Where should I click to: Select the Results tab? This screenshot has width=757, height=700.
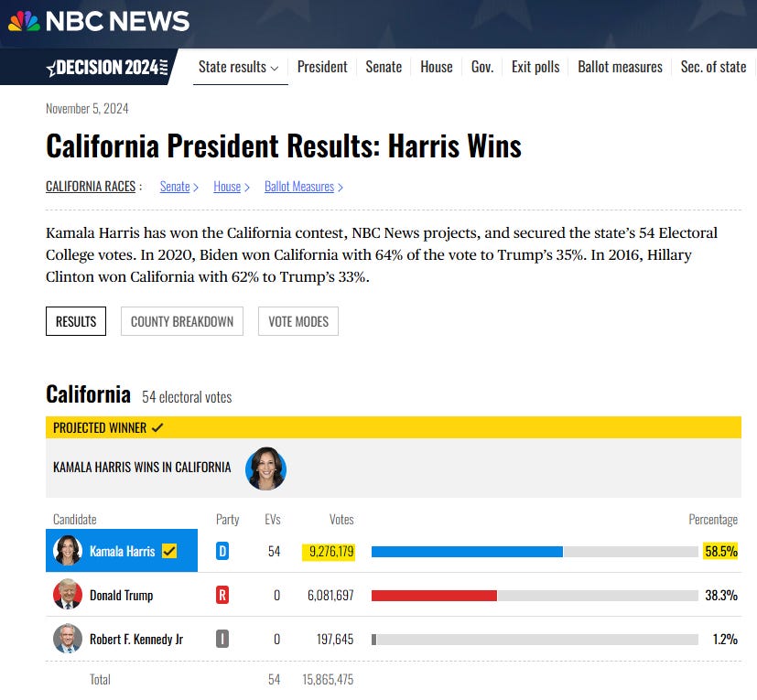tap(76, 321)
